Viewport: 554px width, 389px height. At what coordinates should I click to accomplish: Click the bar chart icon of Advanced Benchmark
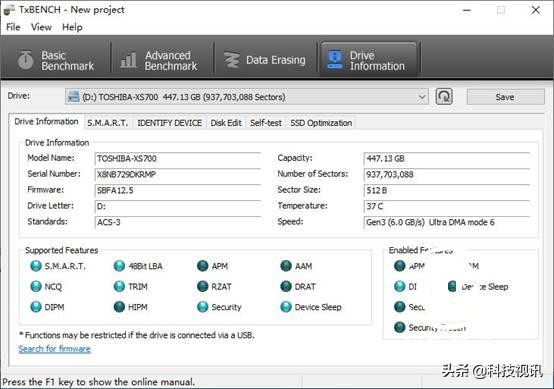click(128, 60)
